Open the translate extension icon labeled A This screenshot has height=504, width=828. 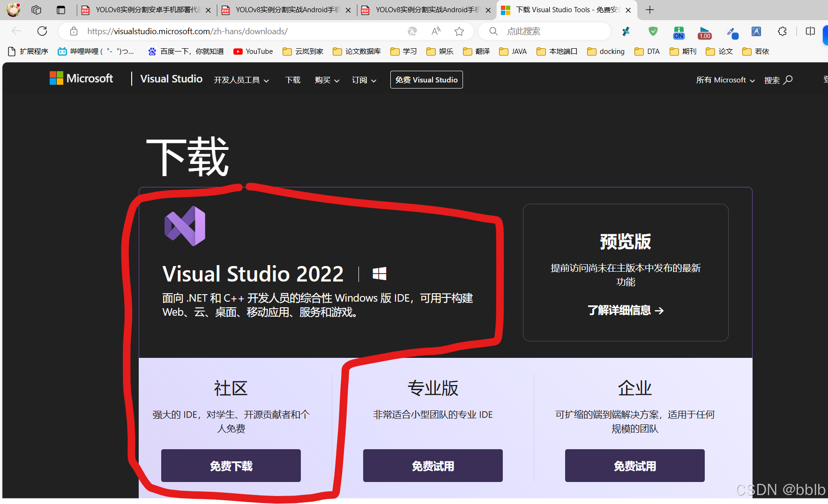click(756, 31)
